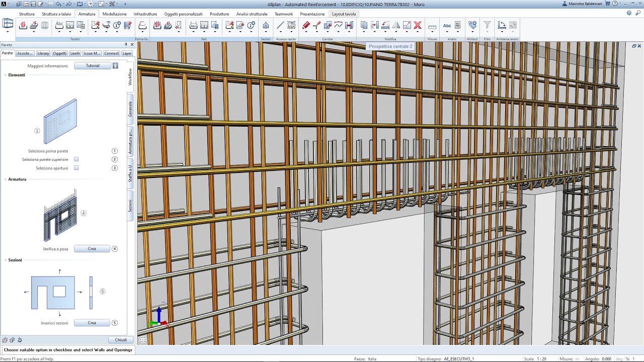Viewport: 644px width, 362px height.
Task: Collapse the Elementi section
Action: tap(6, 75)
